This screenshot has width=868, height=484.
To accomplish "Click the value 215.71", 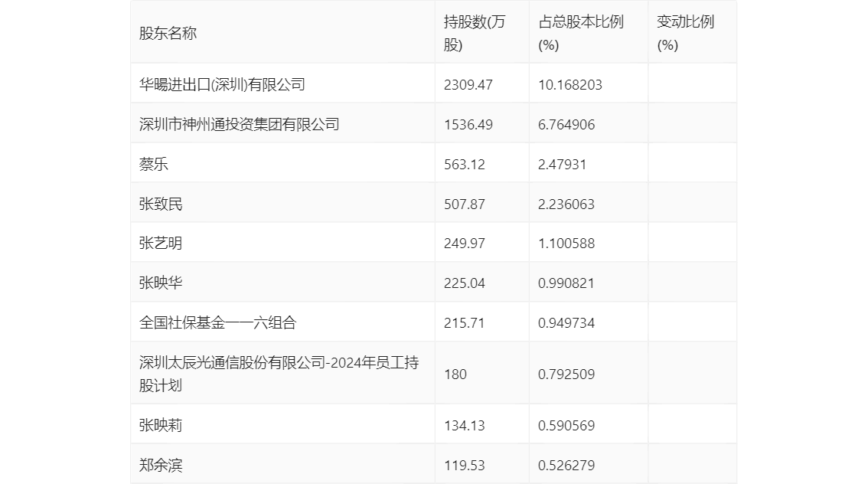I will 464,323.
